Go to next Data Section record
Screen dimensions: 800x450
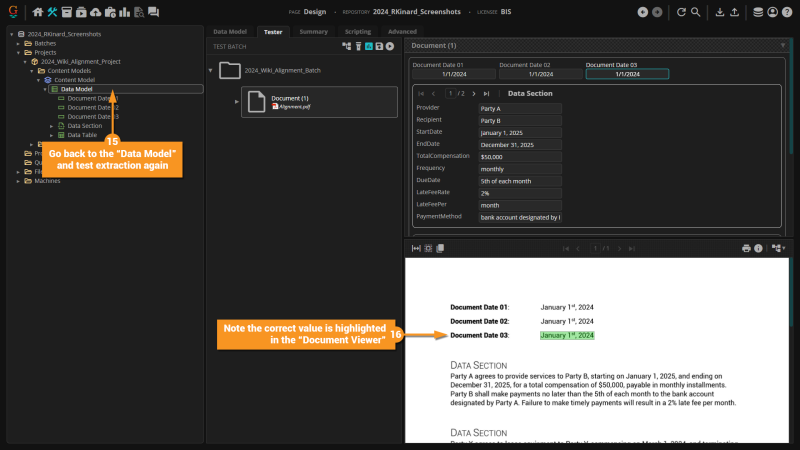click(x=473, y=93)
